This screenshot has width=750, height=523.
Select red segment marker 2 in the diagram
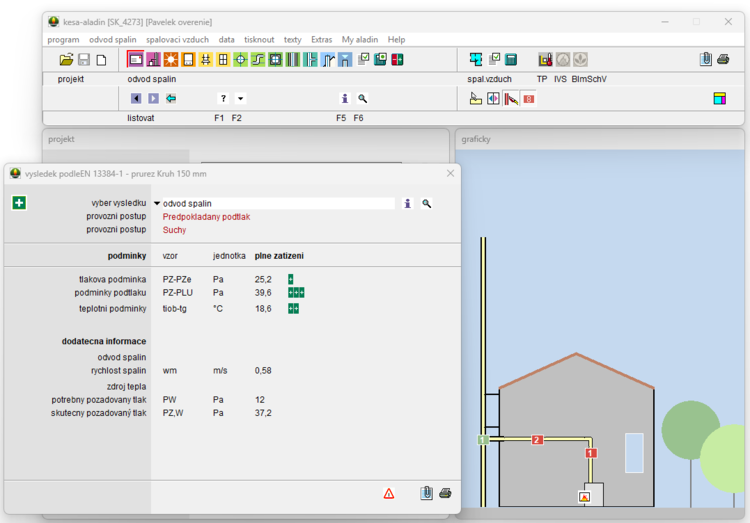(x=537, y=440)
